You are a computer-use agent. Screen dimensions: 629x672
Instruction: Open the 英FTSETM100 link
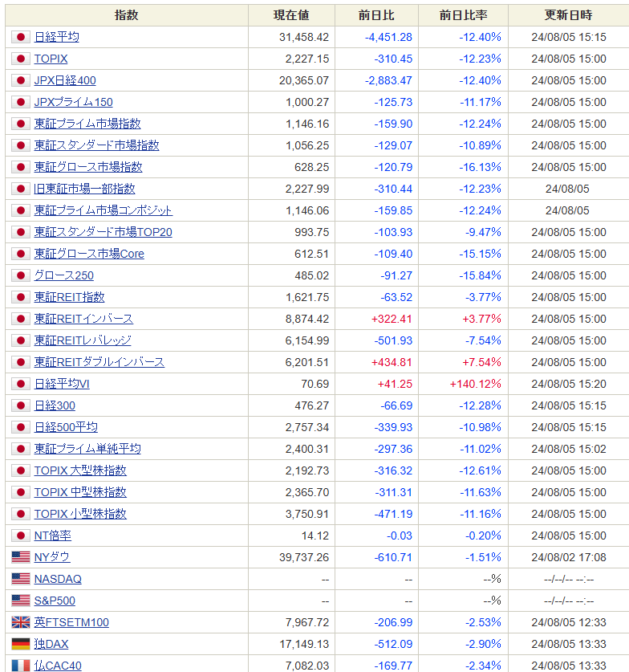(71, 622)
